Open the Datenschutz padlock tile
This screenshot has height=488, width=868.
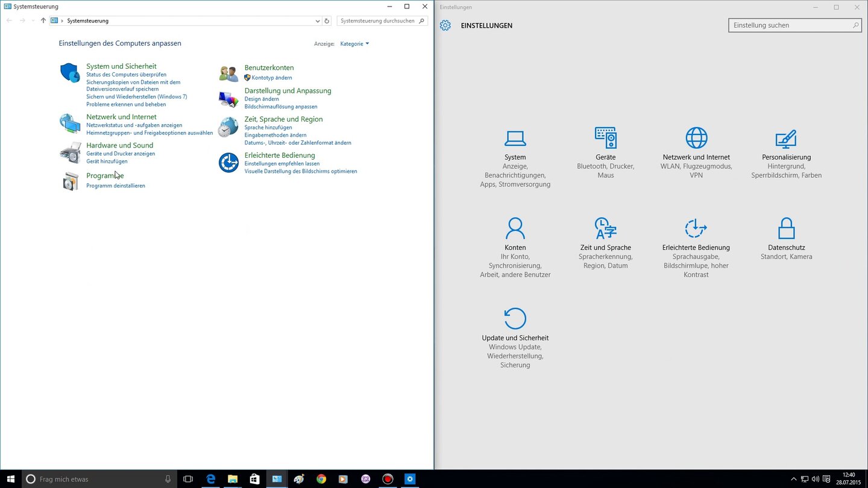(787, 239)
